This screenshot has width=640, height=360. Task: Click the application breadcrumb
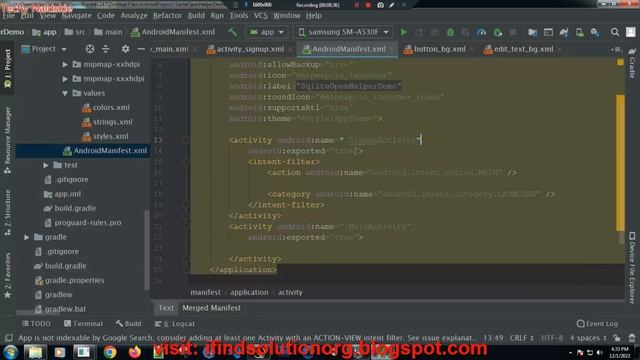(x=249, y=292)
